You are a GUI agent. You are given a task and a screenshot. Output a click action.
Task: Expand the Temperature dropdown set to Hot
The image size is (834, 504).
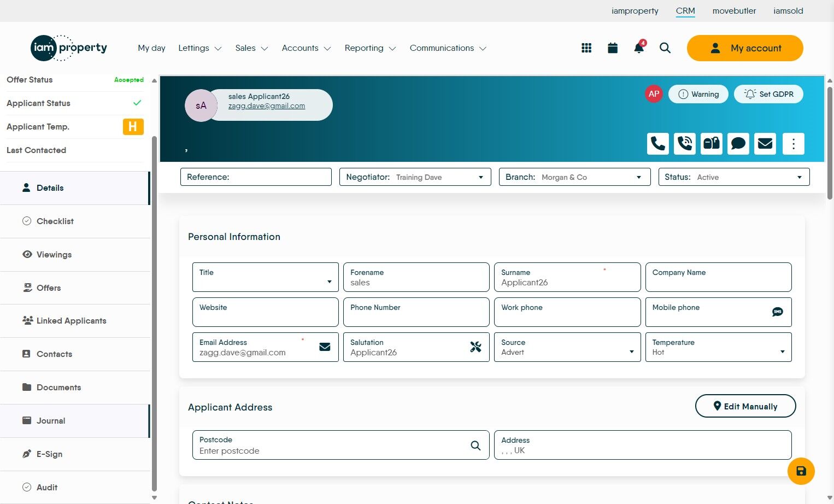[782, 351]
